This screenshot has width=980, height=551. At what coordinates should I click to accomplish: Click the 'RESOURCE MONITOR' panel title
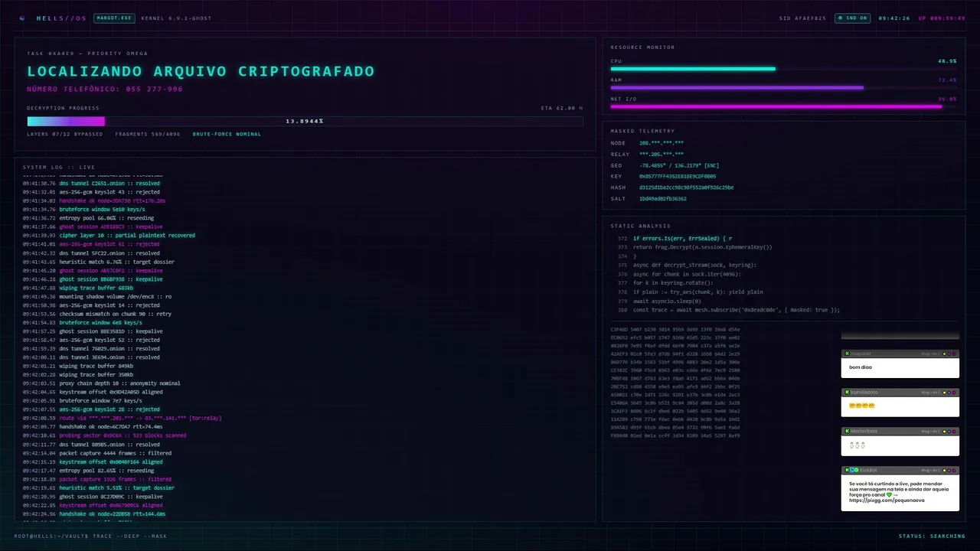click(x=642, y=47)
